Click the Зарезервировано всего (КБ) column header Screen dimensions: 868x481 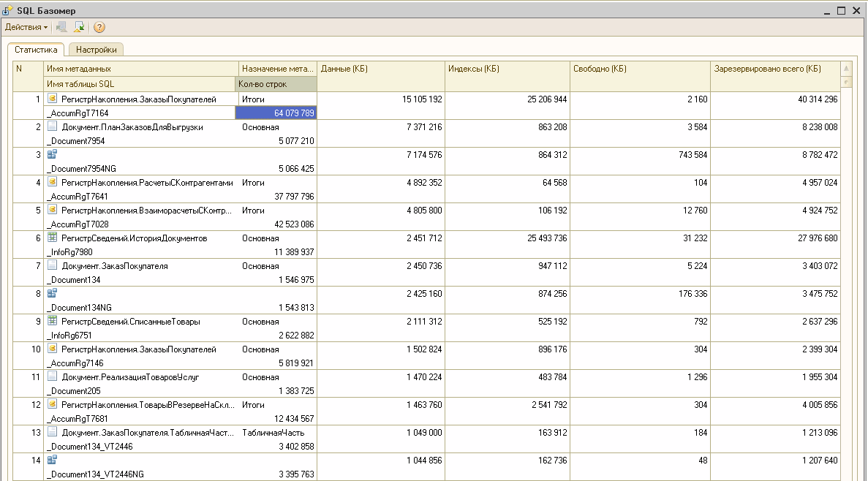coord(774,69)
